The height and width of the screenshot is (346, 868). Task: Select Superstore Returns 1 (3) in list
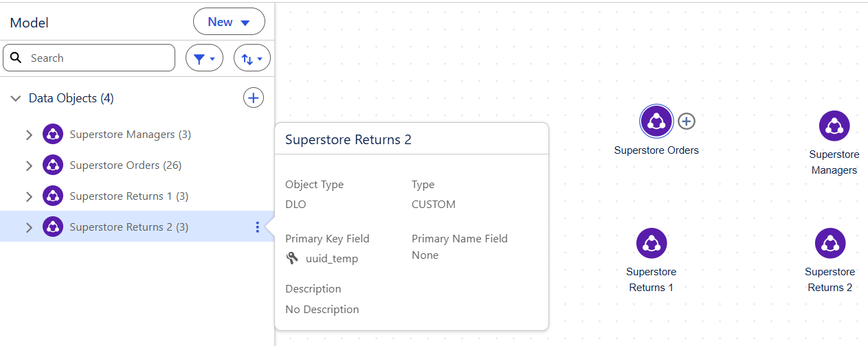click(129, 196)
